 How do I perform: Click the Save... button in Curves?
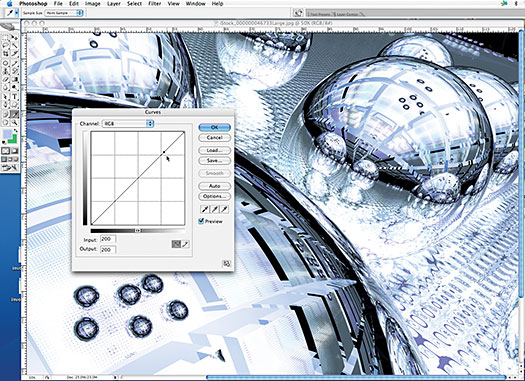click(214, 160)
